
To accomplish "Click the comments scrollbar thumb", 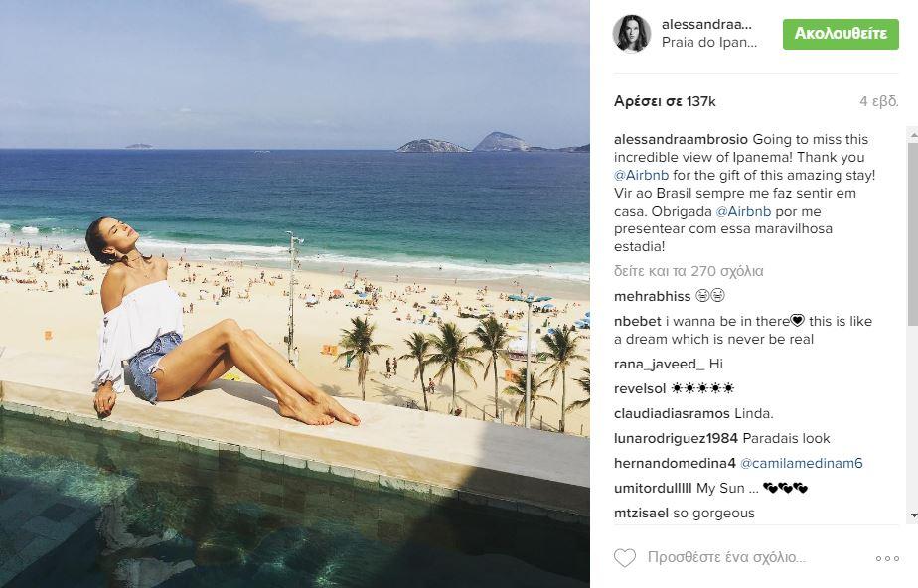I will 913,234.
